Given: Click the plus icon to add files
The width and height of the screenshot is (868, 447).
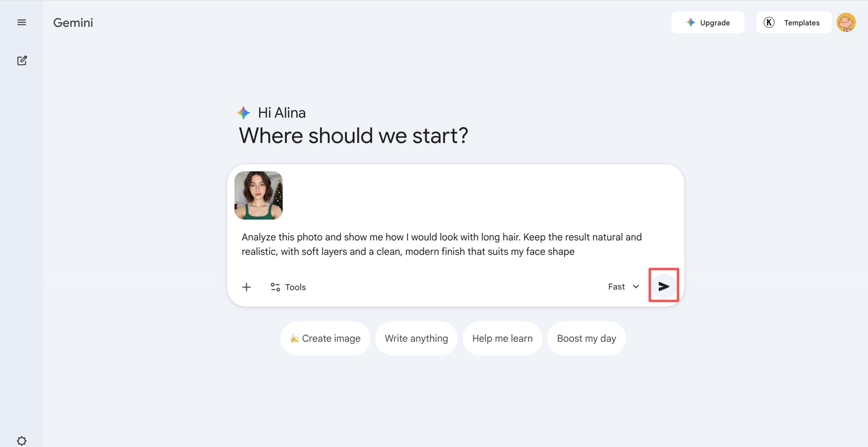Looking at the screenshot, I should [x=246, y=287].
